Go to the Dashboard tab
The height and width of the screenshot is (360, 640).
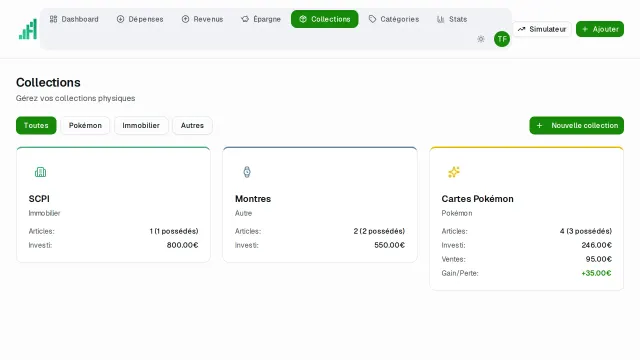pyautogui.click(x=74, y=19)
